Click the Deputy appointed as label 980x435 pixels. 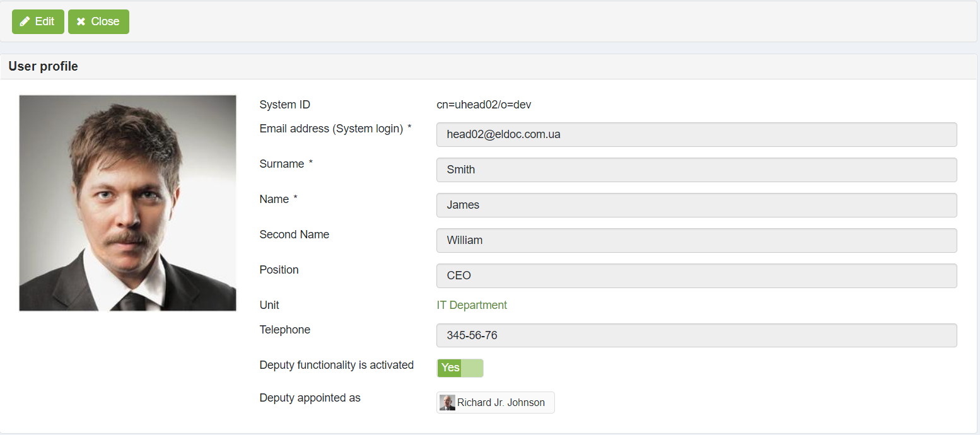pos(310,398)
